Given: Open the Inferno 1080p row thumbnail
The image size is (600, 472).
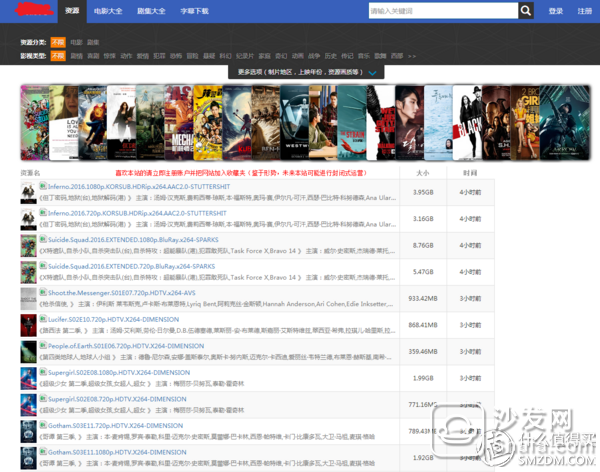Looking at the screenshot, I should click(28, 193).
